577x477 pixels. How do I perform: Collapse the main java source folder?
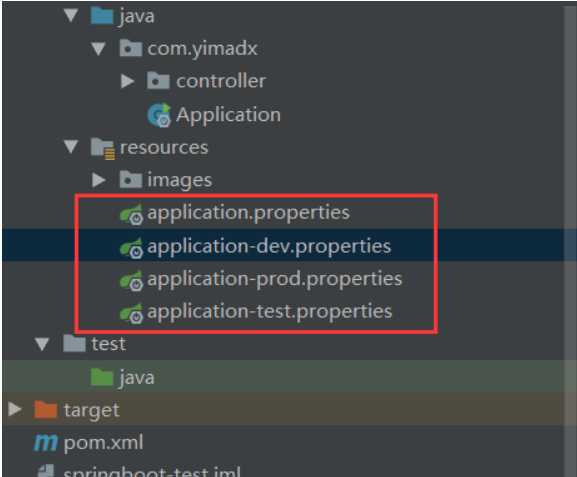[71, 15]
